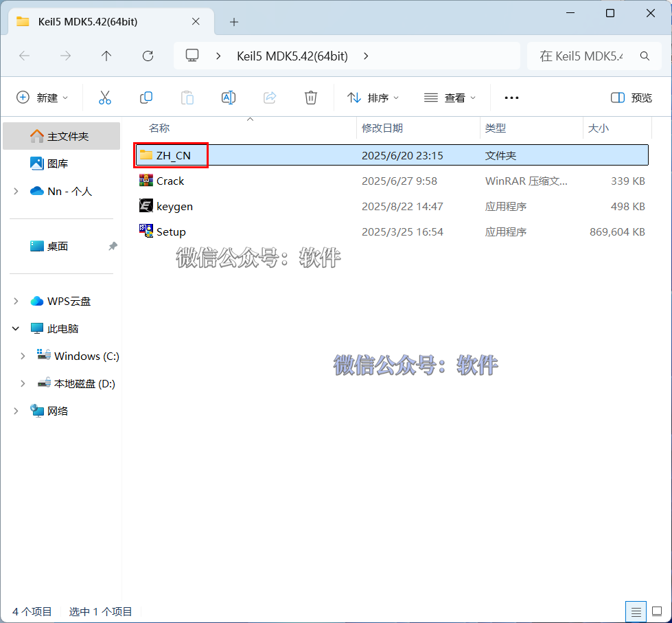Switch to details view in the status bar
Screen dimensions: 672x623
(x=636, y=611)
